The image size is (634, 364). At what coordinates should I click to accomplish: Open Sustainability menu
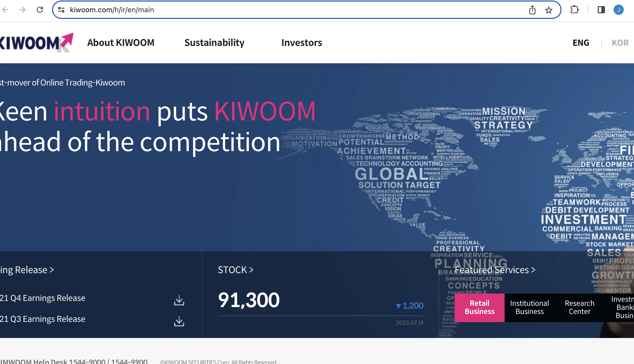214,43
